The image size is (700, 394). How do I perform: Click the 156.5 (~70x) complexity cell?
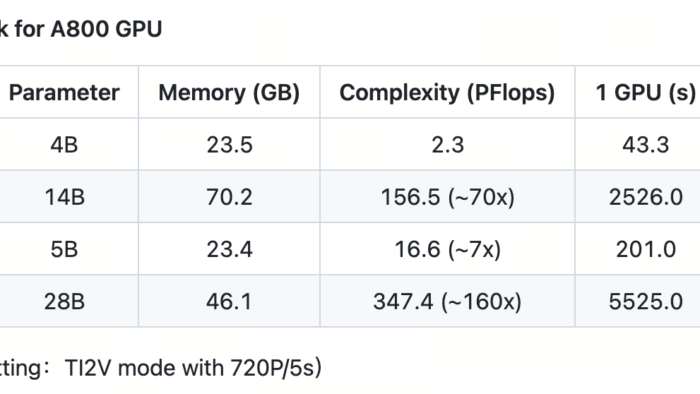[447, 197]
